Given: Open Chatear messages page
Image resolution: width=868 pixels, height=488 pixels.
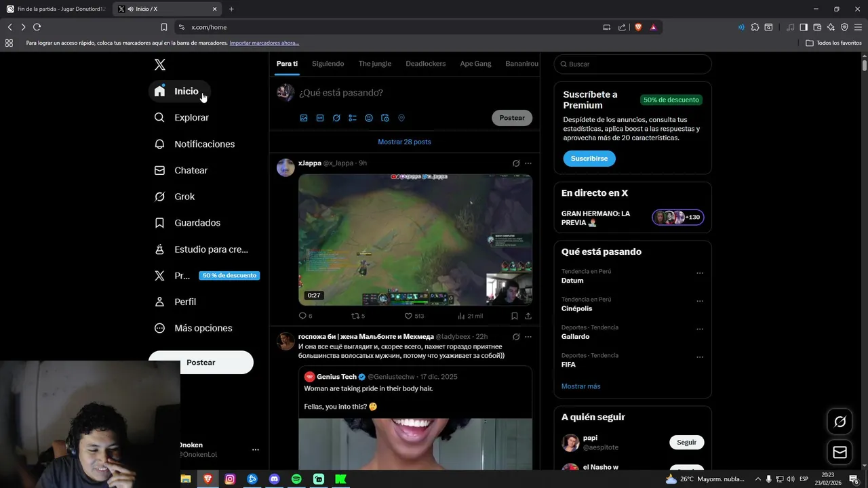Looking at the screenshot, I should click(180, 170).
